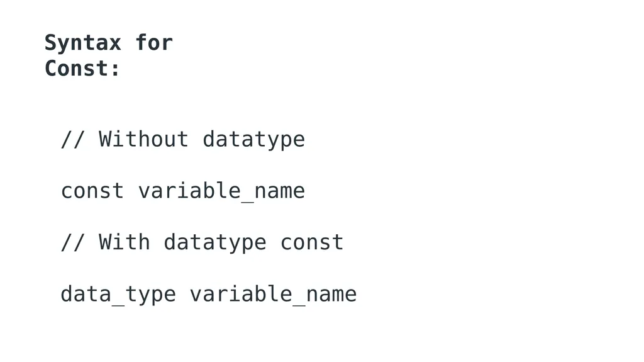Image resolution: width=644 pixels, height=362 pixels.
Task: Click the word With in second comment
Action: (124, 242)
